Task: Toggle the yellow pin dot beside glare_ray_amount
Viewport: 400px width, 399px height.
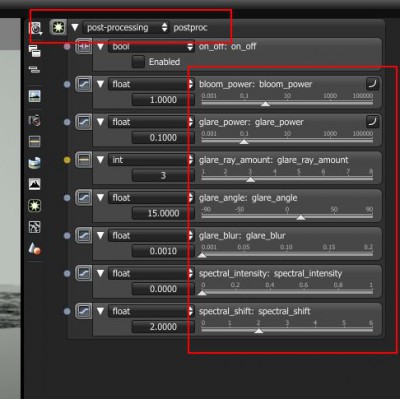Action: click(67, 160)
